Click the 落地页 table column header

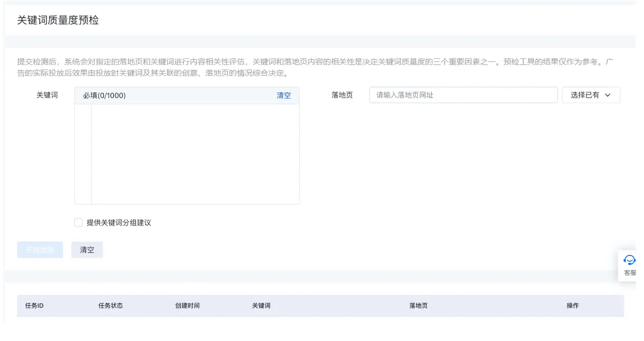[x=419, y=306]
